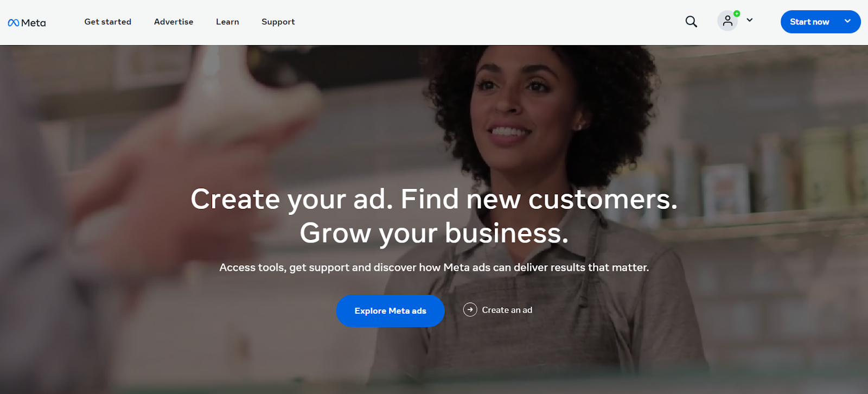Open the Learn menu

(227, 22)
